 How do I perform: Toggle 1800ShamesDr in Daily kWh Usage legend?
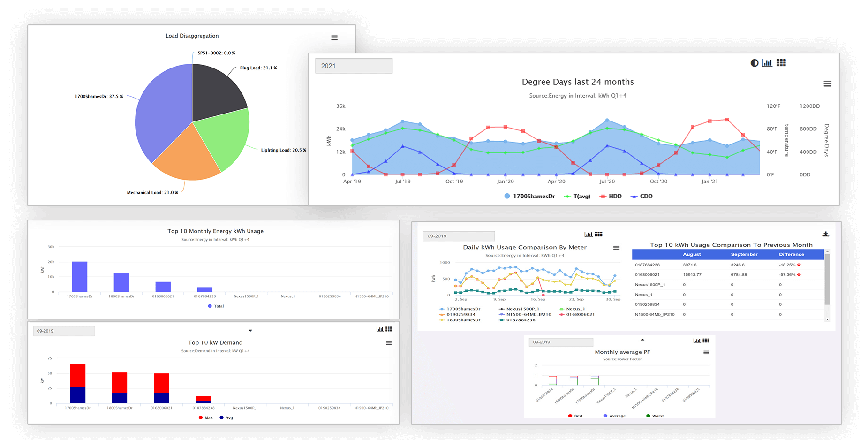(460, 320)
